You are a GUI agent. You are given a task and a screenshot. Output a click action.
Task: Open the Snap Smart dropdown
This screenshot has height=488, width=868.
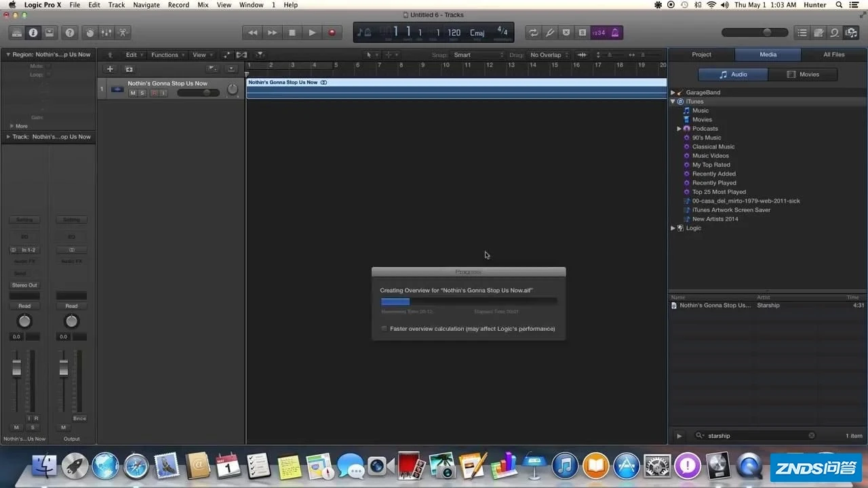click(478, 55)
